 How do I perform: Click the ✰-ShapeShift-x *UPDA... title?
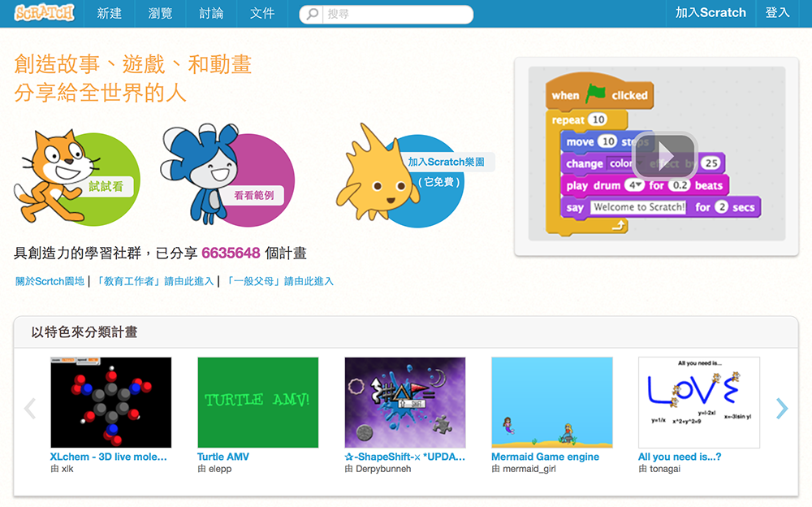(405, 457)
